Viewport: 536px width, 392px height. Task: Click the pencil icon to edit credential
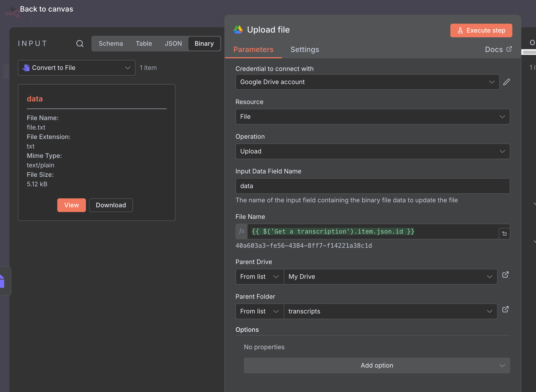pyautogui.click(x=507, y=82)
